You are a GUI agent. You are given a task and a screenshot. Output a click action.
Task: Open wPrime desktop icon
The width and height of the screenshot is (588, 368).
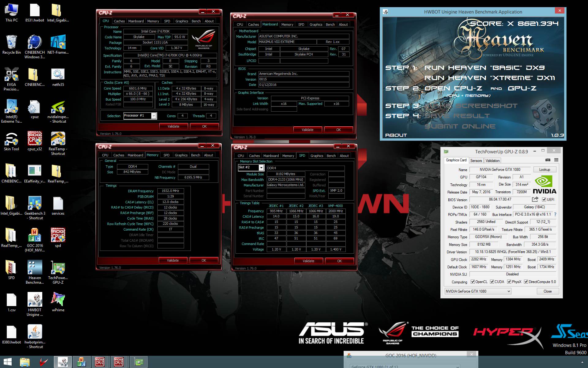(58, 302)
